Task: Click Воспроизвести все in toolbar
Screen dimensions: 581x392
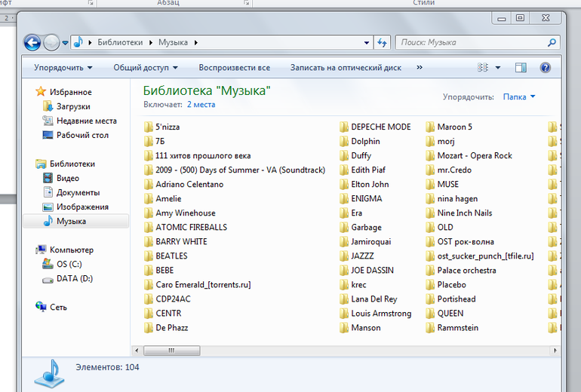Action: click(234, 68)
